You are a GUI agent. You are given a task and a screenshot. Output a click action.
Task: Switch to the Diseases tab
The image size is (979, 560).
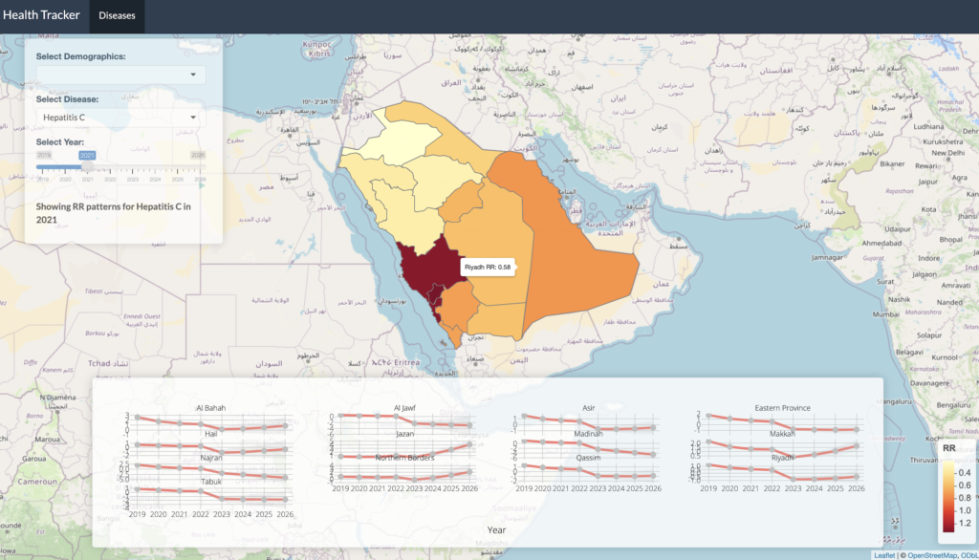click(117, 15)
